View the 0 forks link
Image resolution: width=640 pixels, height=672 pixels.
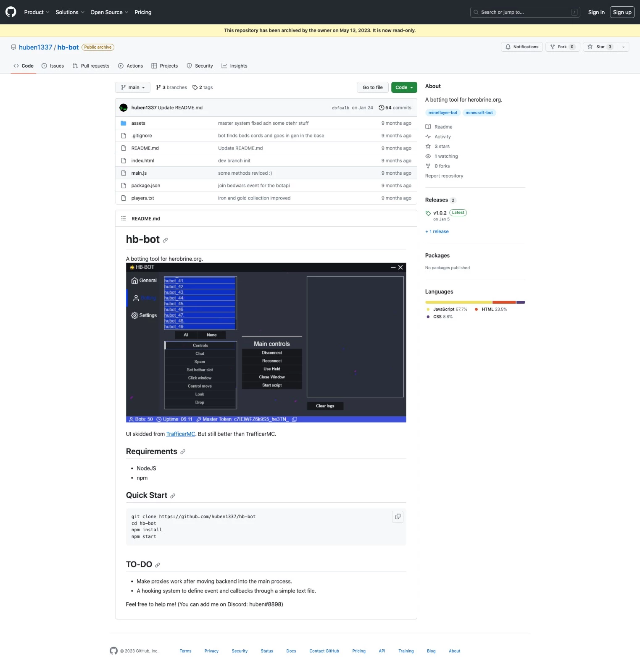click(437, 166)
